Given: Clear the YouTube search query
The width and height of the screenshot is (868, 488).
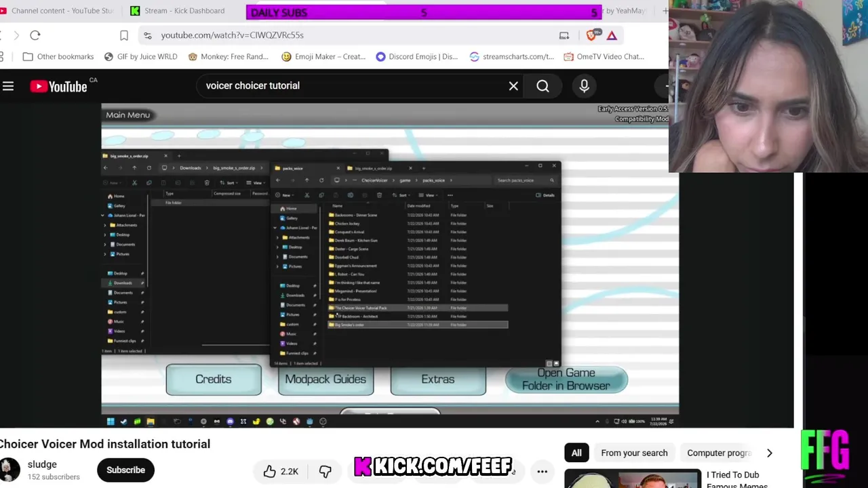Looking at the screenshot, I should tap(513, 86).
